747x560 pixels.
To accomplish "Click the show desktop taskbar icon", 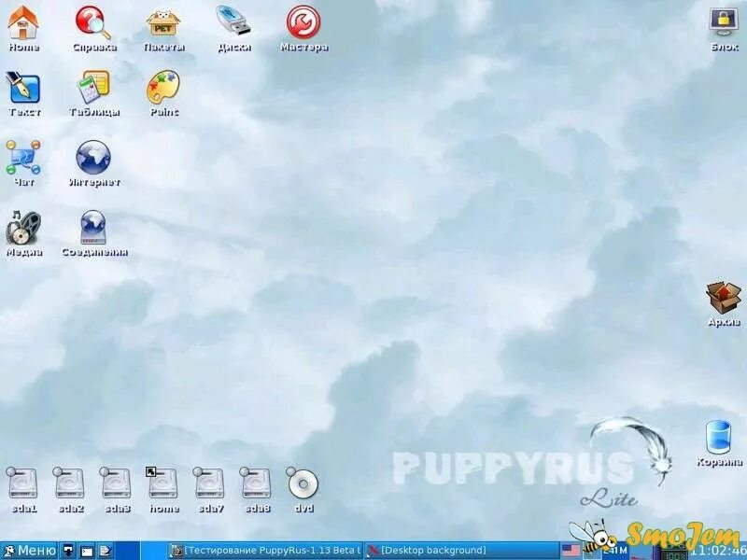I will click(x=69, y=551).
